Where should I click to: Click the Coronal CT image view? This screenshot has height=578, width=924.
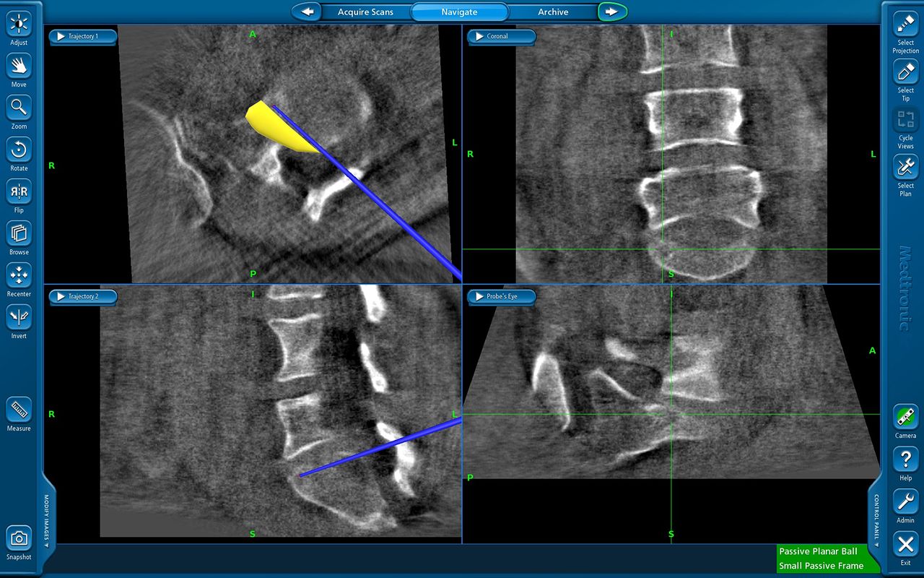(671, 153)
